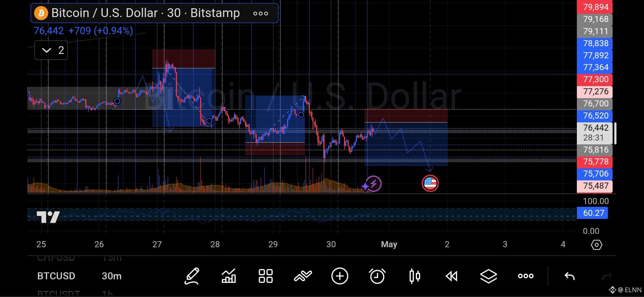
Task: Expand the indicator legend showing 2
Action: tap(51, 50)
